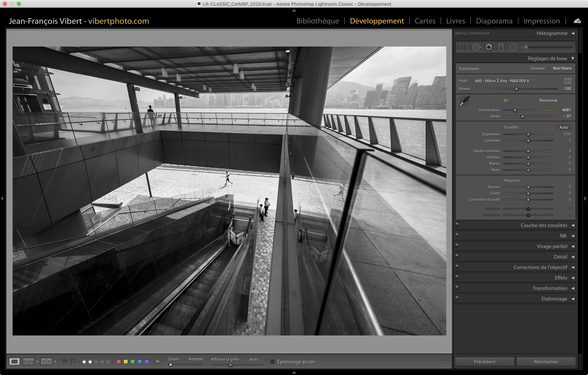Select the Radial filter tool
Image resolution: width=588 pixels, height=375 pixels.
tap(513, 47)
